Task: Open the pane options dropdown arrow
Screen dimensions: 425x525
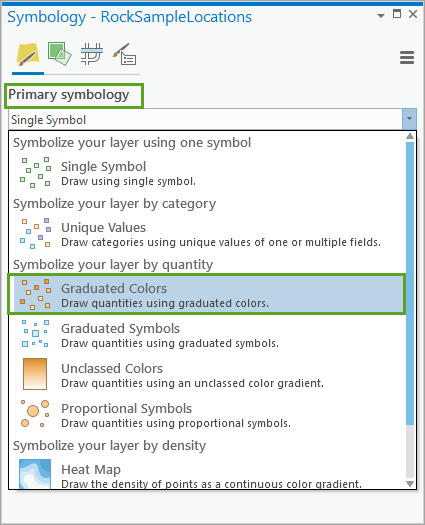Action: tap(381, 15)
